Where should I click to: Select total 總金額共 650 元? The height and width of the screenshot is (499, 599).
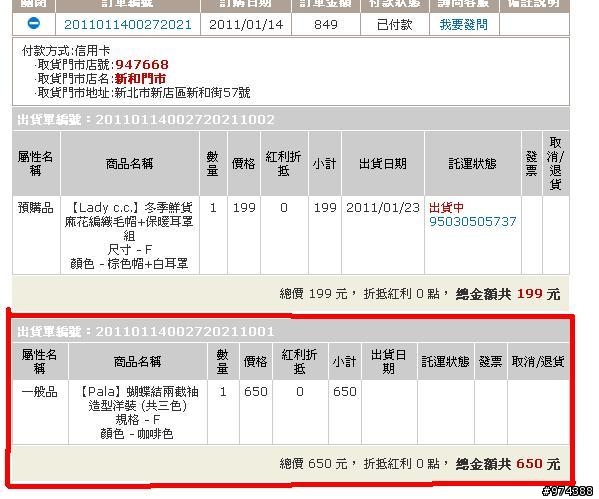507,464
